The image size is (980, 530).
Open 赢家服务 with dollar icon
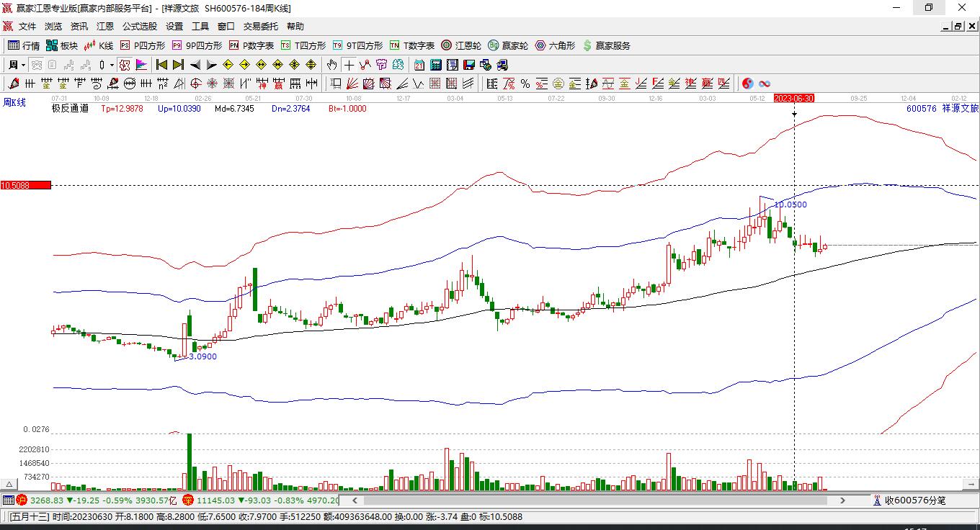[606, 45]
